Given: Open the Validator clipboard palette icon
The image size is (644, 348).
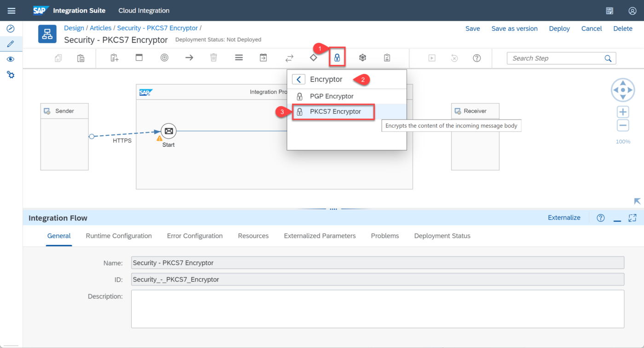Looking at the screenshot, I should (x=387, y=58).
